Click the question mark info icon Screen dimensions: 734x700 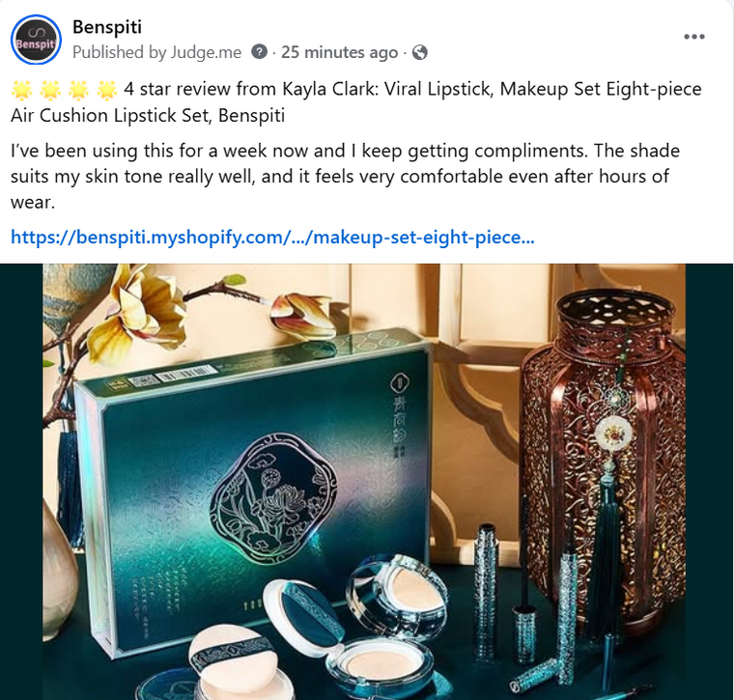click(x=260, y=51)
